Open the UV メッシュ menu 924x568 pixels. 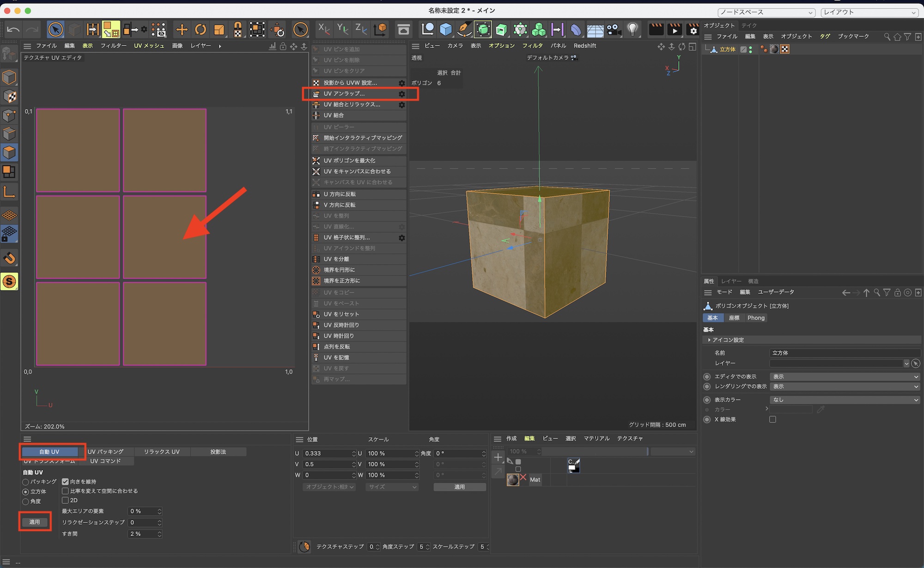point(149,46)
